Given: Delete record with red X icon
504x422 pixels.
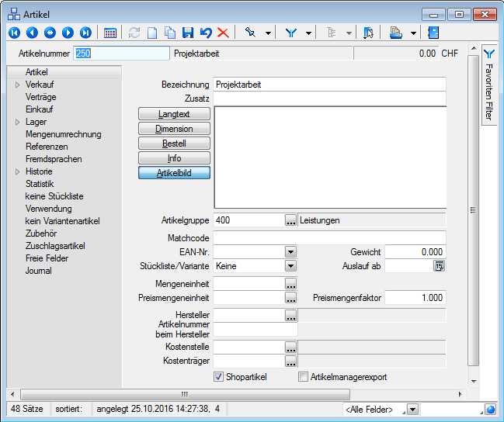Looking at the screenshot, I should coord(223,33).
